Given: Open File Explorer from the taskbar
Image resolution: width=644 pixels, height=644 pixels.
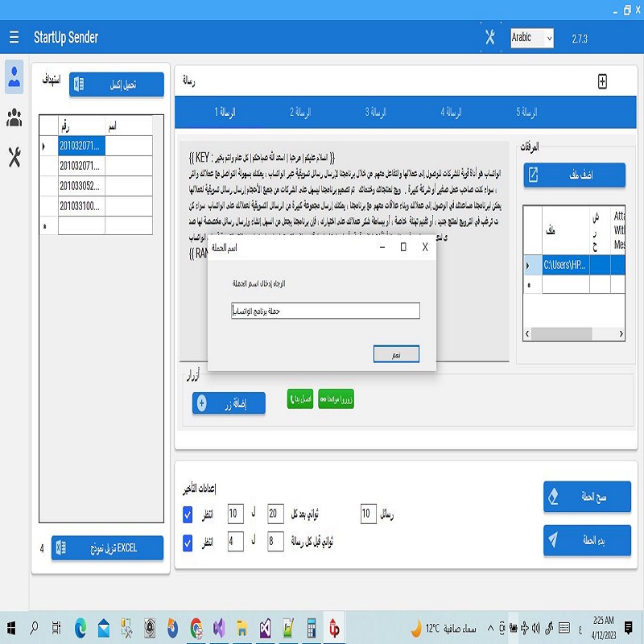Looking at the screenshot, I should tap(242, 628).
